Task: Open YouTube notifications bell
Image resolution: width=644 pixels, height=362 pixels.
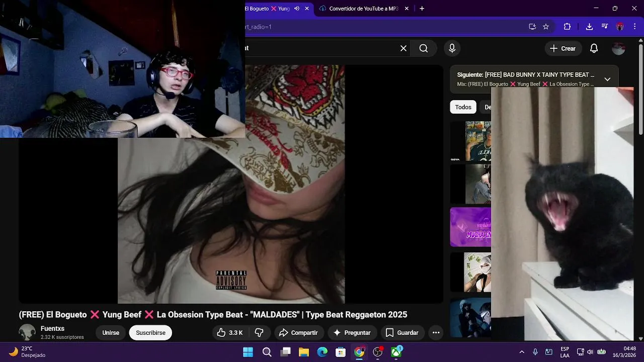Action: [594, 48]
